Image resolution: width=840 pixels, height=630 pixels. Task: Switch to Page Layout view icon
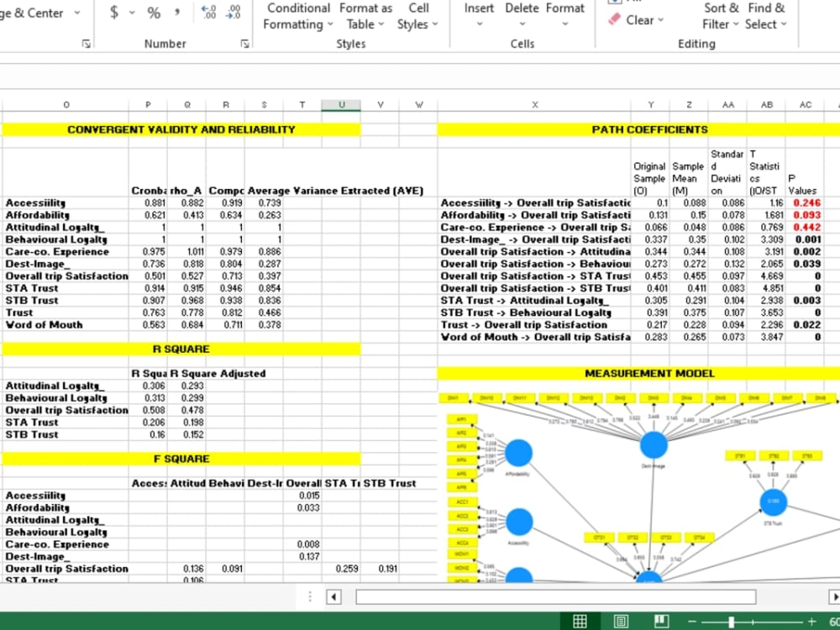tap(620, 621)
